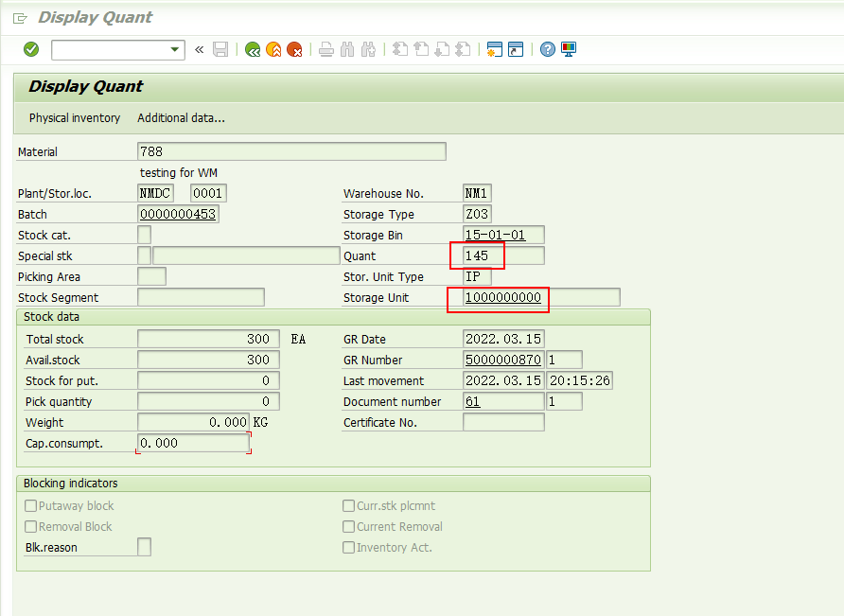Click the Certificate No. field
844x616 pixels.
503,422
